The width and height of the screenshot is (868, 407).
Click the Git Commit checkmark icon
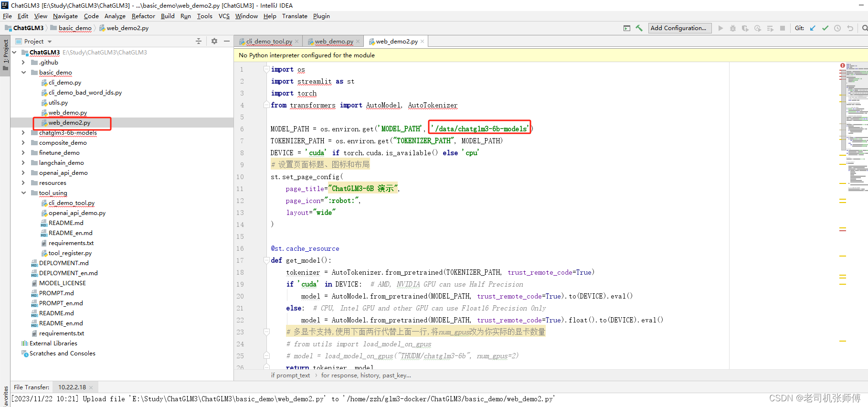[825, 28]
